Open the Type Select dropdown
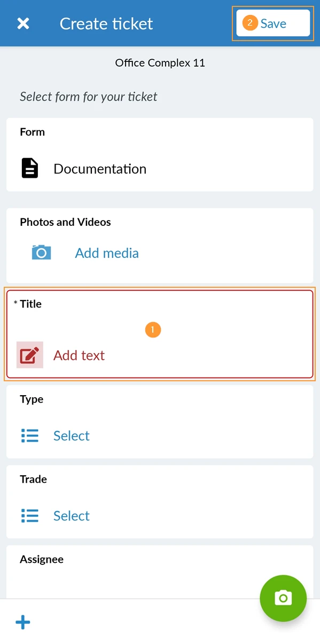 click(72, 436)
